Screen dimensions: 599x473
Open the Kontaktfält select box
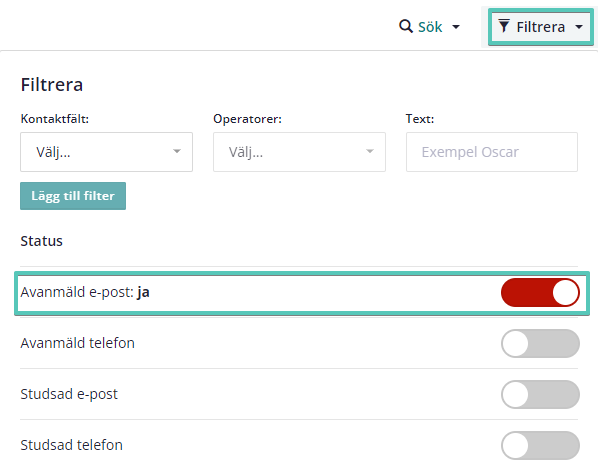(x=106, y=152)
